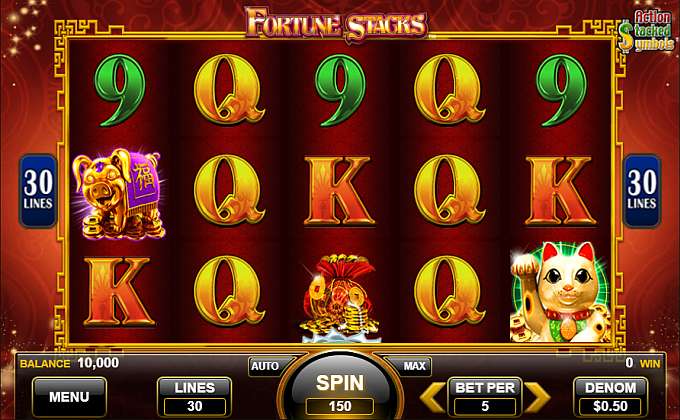
Task: Spin the reels
Action: [x=340, y=390]
